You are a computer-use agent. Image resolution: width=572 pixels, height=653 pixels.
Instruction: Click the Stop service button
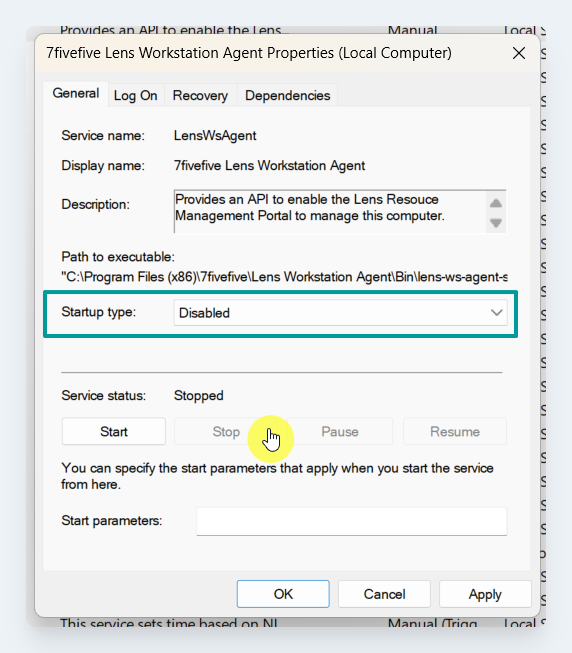point(226,431)
